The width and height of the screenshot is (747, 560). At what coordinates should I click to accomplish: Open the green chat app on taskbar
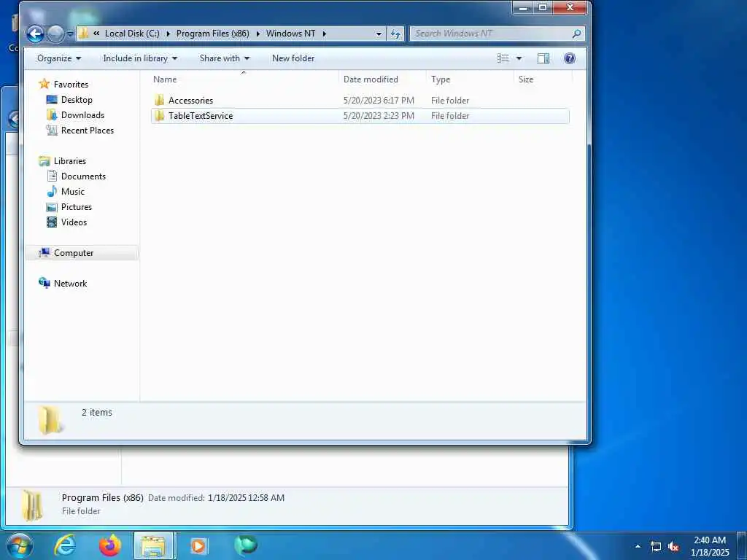click(246, 545)
